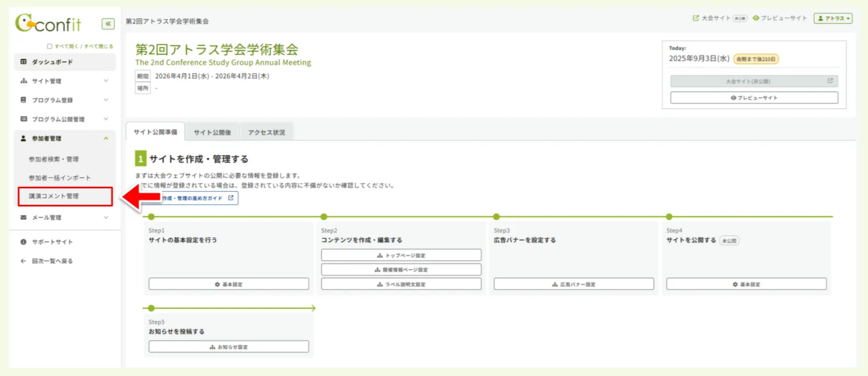Open ダッシュボード from the sidebar

(65, 62)
